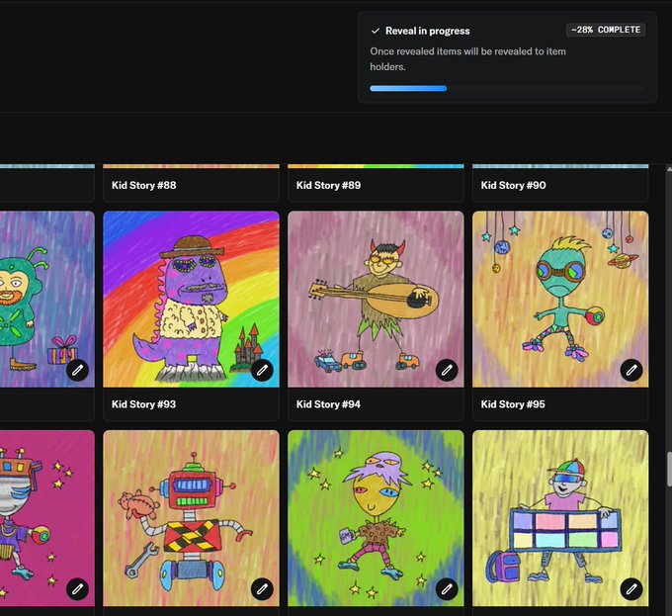The width and height of the screenshot is (672, 616).
Task: Click the Kid Story #95 title
Action: click(513, 404)
